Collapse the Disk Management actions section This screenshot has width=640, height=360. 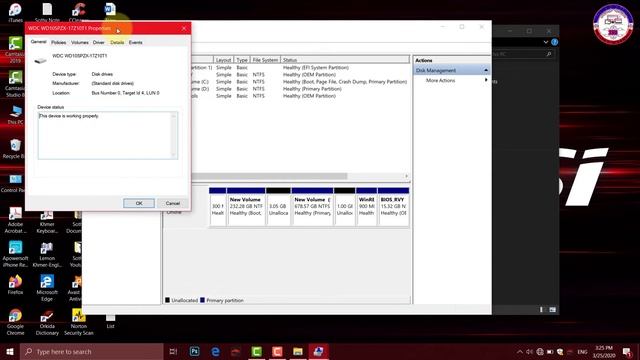486,70
